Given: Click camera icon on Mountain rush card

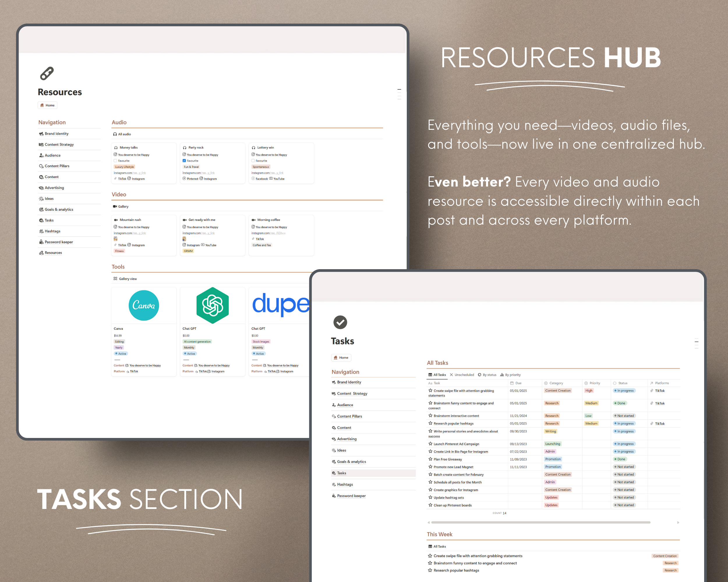Looking at the screenshot, I should tap(116, 220).
